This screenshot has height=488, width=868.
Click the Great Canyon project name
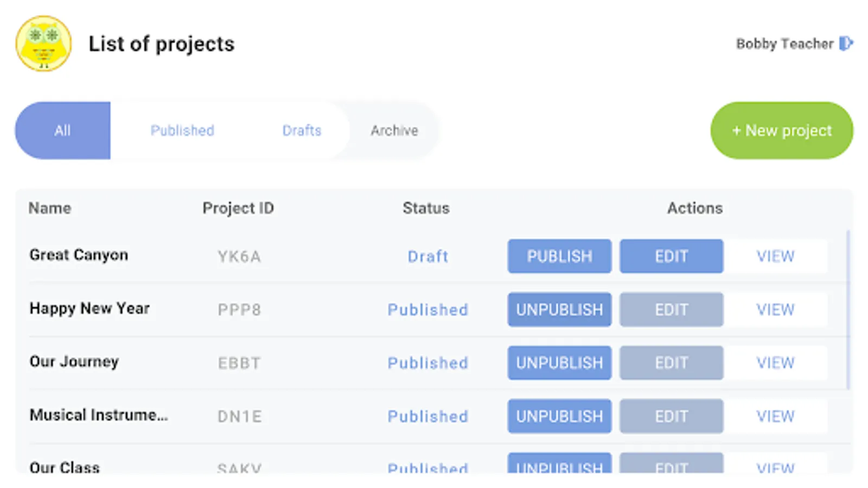[79, 255]
